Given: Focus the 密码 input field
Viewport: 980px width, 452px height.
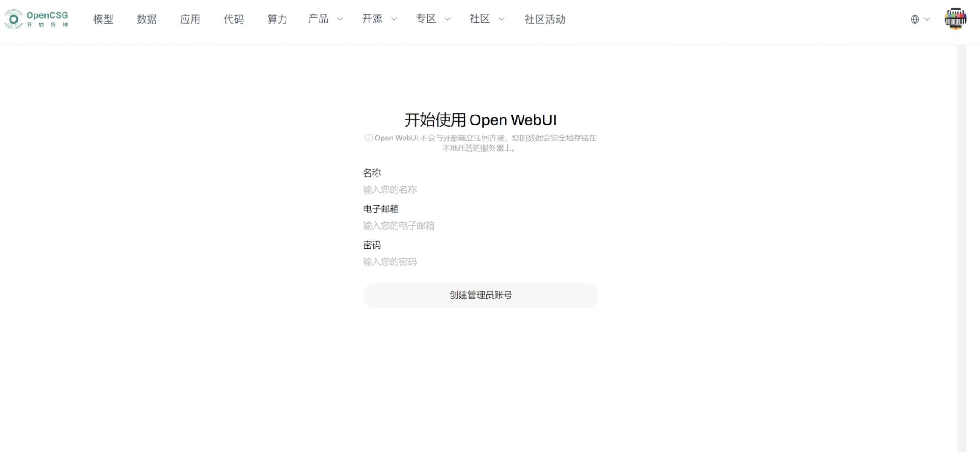Looking at the screenshot, I should tap(480, 262).
